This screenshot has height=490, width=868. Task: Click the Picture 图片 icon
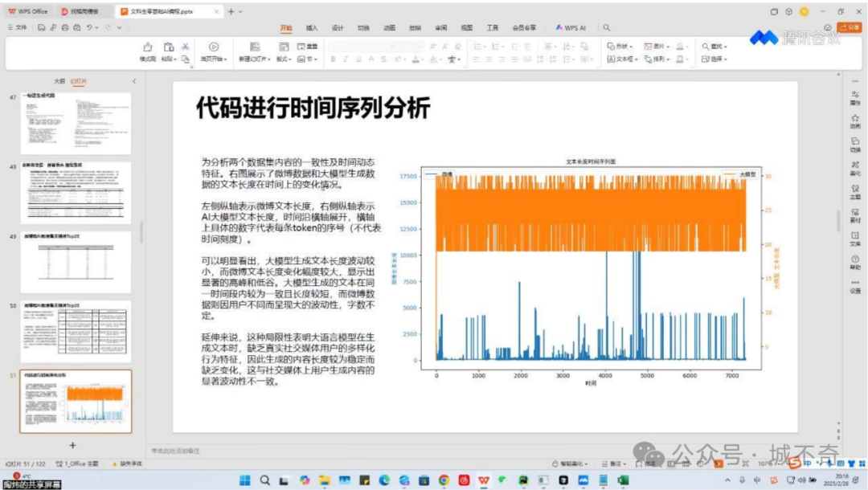click(648, 47)
